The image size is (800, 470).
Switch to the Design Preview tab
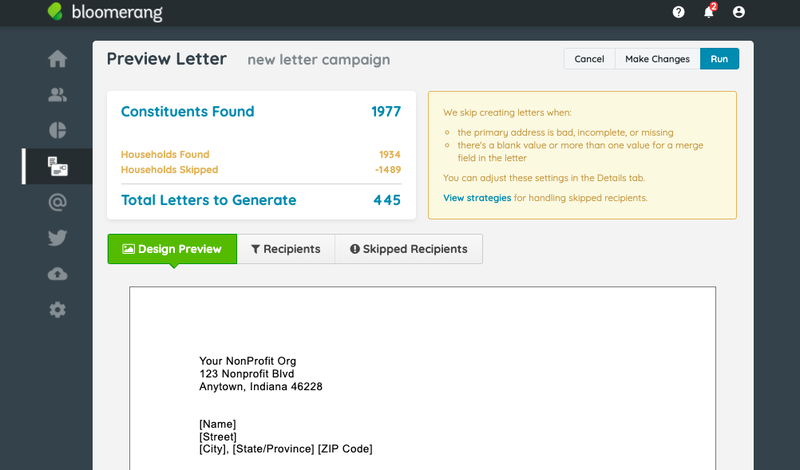[x=172, y=249]
